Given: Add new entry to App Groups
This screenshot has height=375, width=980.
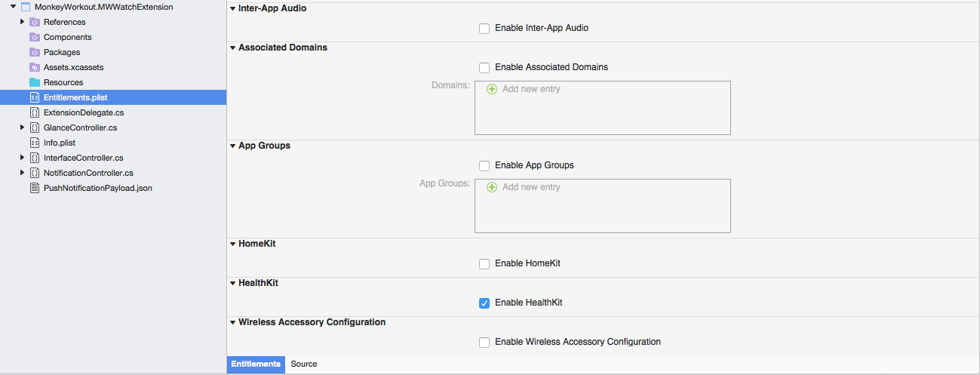Looking at the screenshot, I should [531, 187].
